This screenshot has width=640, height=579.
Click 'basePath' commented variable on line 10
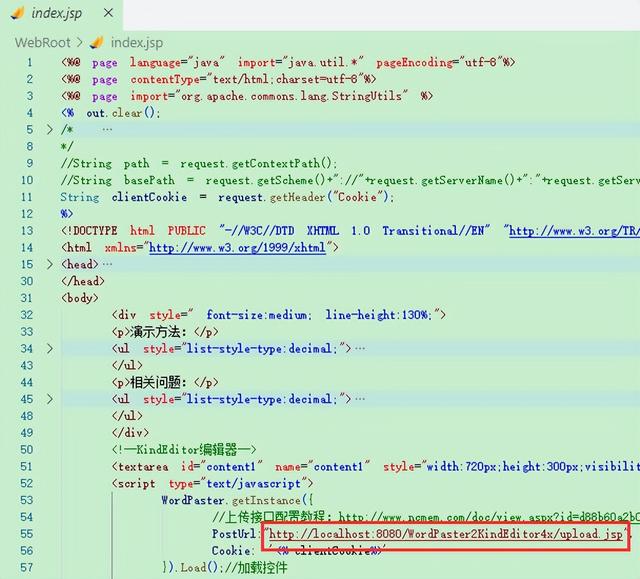pos(149,180)
